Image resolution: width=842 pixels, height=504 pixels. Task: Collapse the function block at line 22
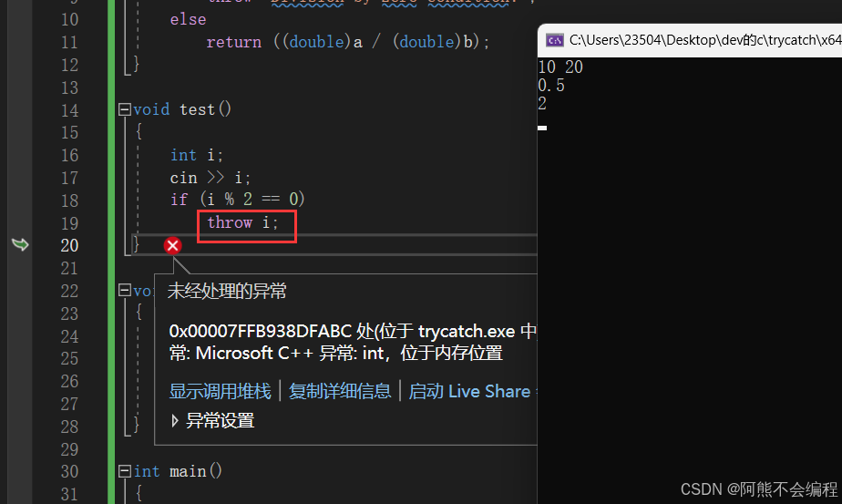coord(125,291)
